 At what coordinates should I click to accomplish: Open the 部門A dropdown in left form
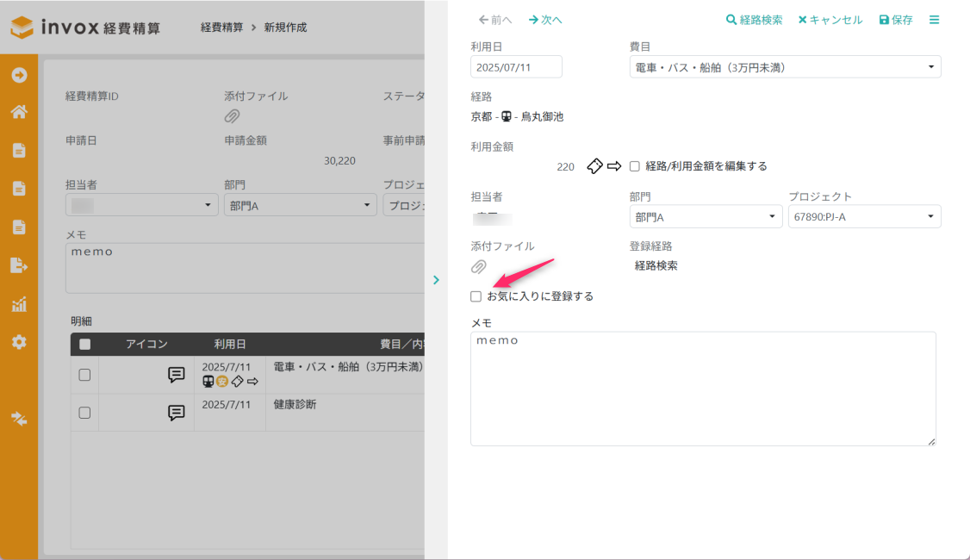click(300, 205)
